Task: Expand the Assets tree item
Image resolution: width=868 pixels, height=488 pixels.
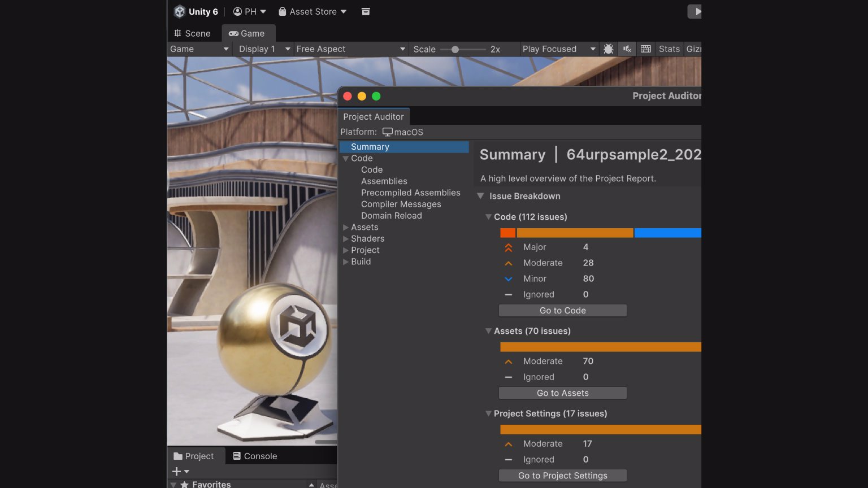Action: [346, 227]
